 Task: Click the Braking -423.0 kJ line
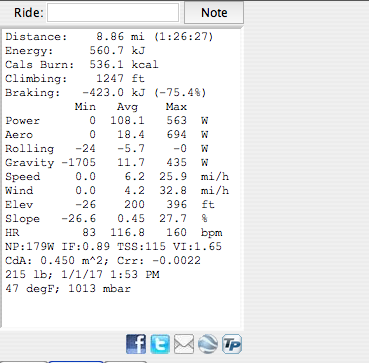[106, 93]
